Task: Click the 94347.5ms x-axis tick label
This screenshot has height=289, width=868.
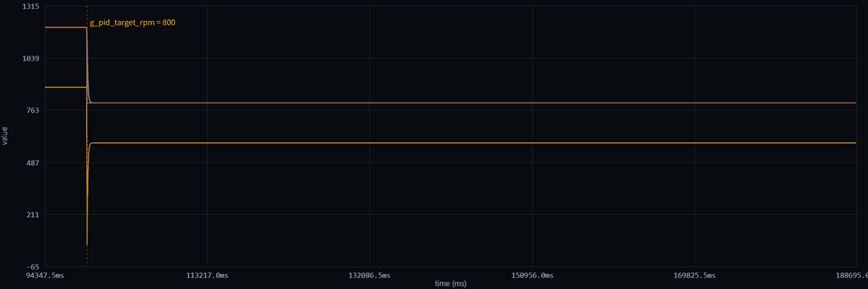Action: coord(45,276)
